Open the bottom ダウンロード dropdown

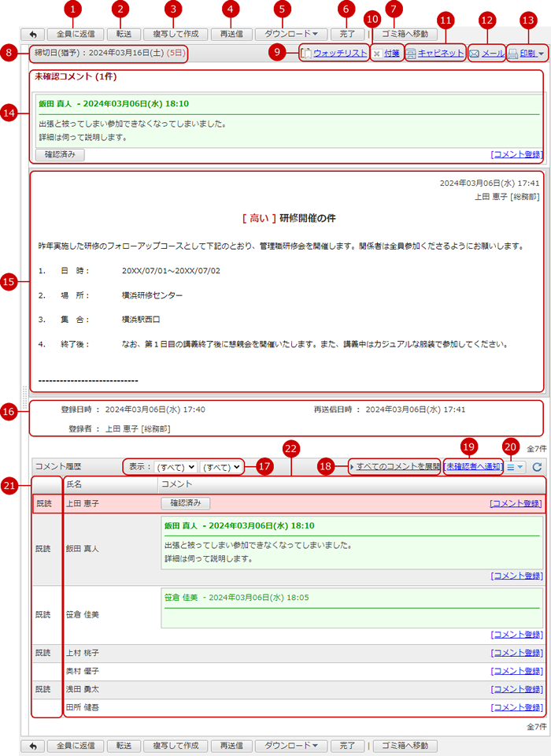click(x=291, y=746)
